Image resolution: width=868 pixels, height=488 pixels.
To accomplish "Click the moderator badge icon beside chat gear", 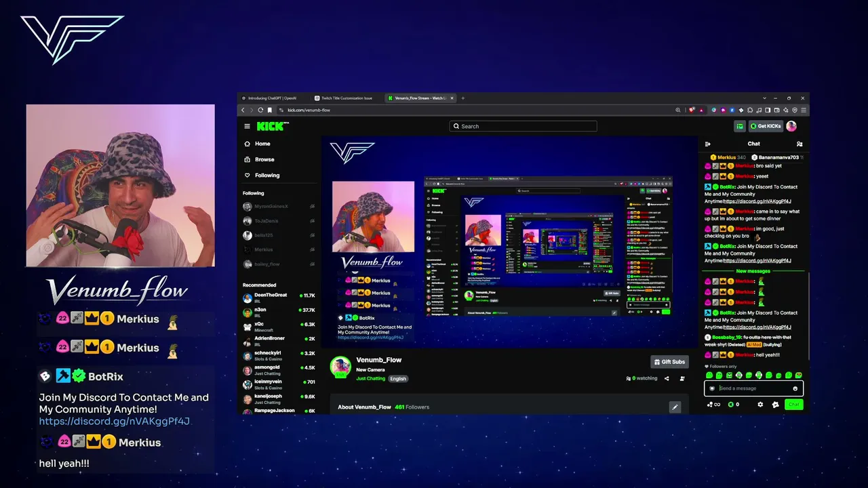I will click(x=776, y=405).
